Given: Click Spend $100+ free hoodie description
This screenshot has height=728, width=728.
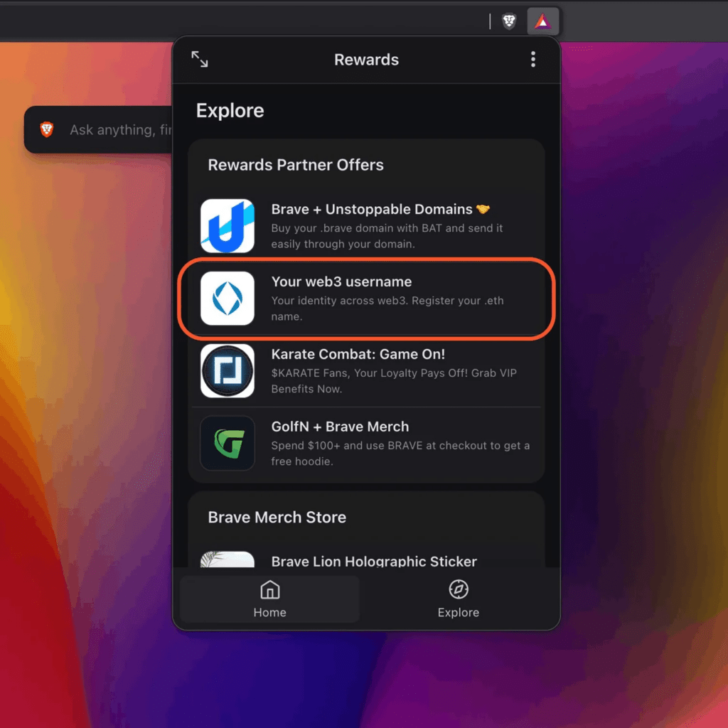Looking at the screenshot, I should pos(400,453).
